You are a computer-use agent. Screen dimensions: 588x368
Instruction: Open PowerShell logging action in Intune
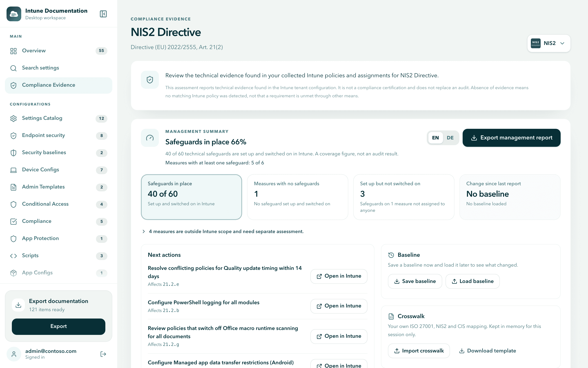click(339, 306)
